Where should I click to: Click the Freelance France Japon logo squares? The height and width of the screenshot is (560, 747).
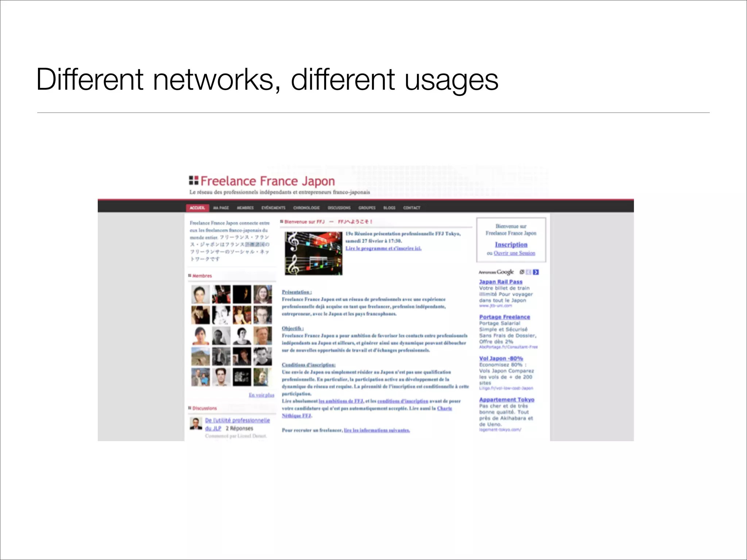(193, 180)
